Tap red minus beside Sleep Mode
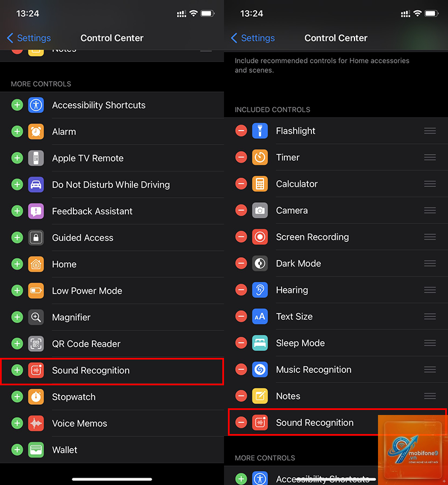The width and height of the screenshot is (448, 485). coord(241,343)
